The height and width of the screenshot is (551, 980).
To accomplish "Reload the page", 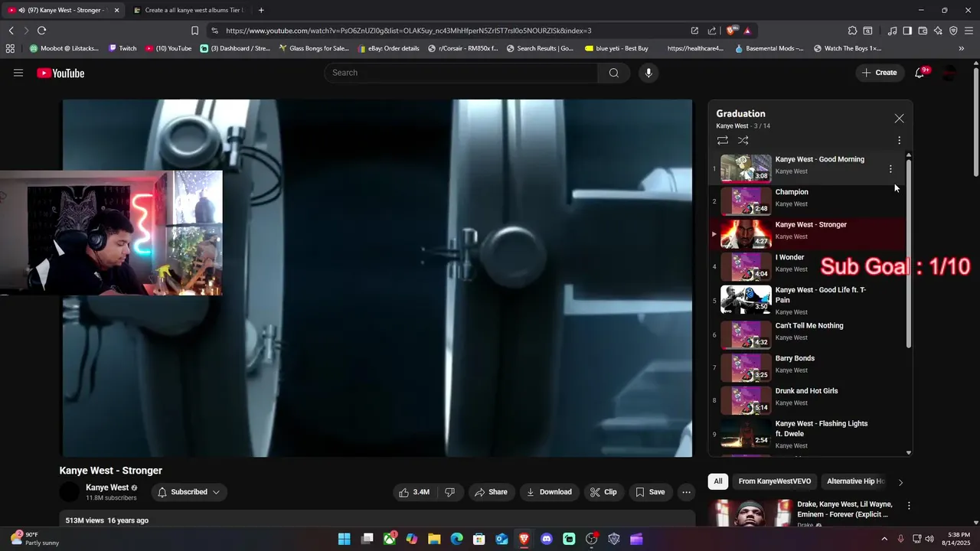I will (41, 31).
